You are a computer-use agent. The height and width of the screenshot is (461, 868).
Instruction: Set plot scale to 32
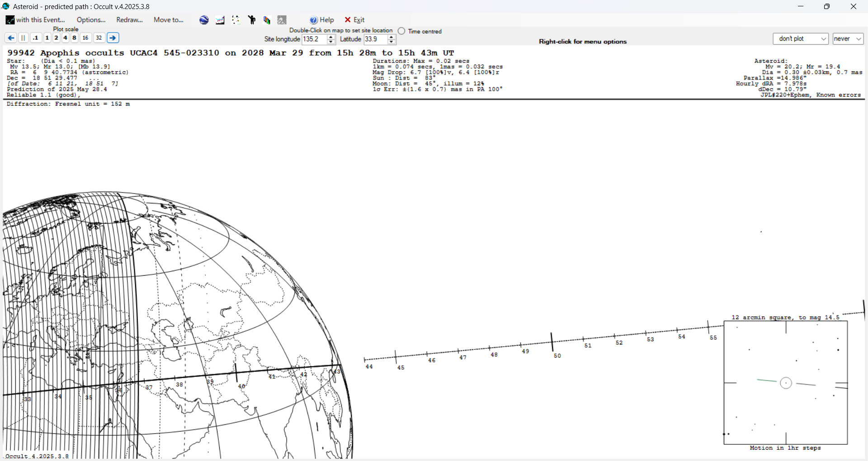(x=99, y=38)
